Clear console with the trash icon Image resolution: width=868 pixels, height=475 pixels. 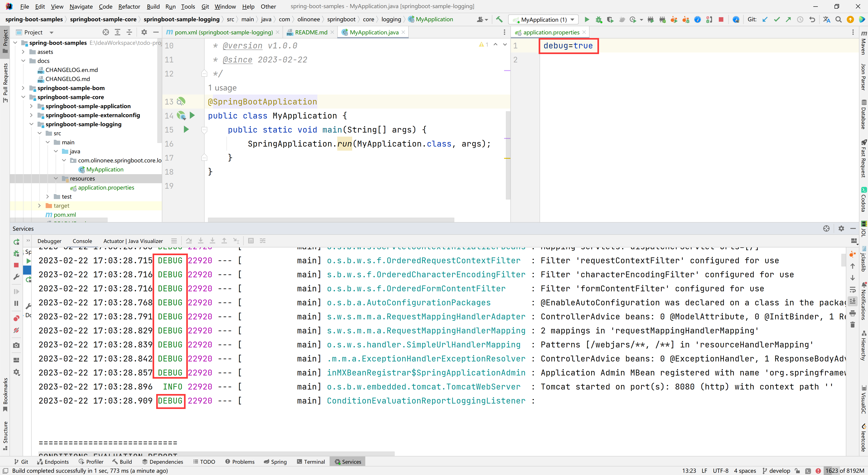tap(852, 325)
